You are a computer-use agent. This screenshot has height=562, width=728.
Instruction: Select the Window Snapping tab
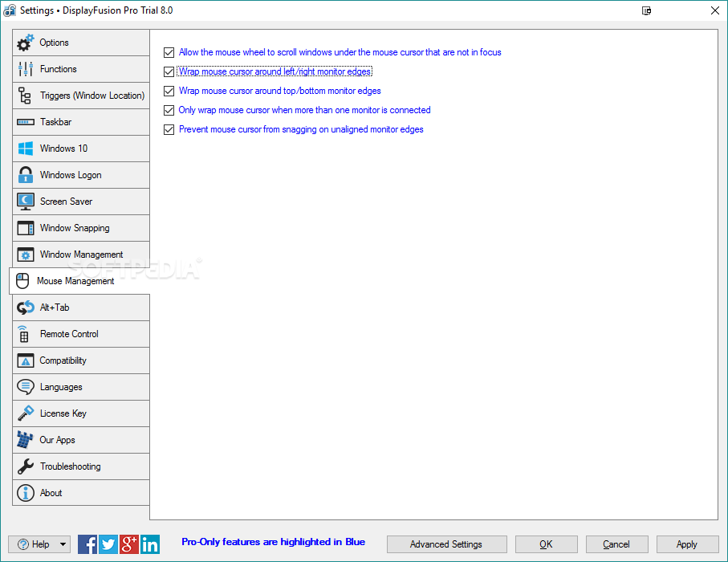pos(81,228)
